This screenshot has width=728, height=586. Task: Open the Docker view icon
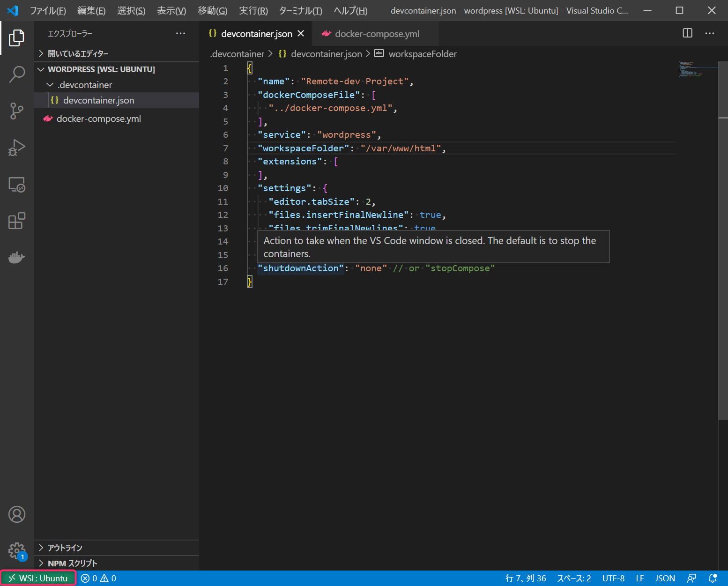16,258
